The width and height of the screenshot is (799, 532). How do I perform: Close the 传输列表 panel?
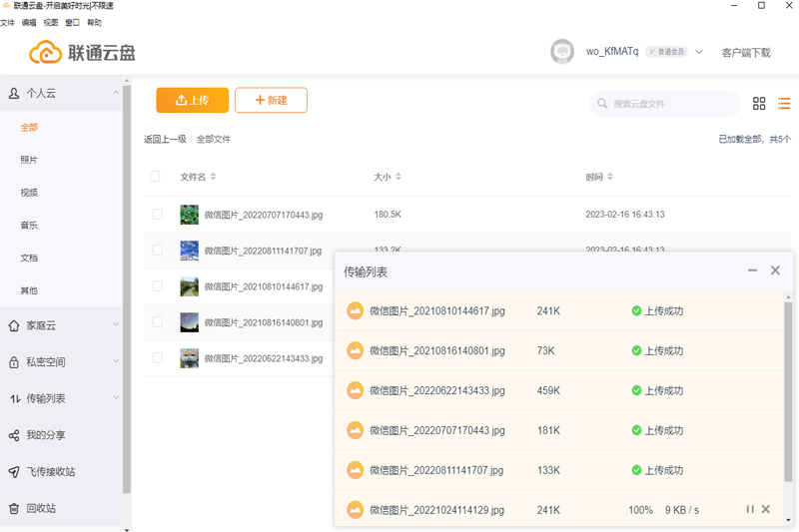(x=775, y=270)
